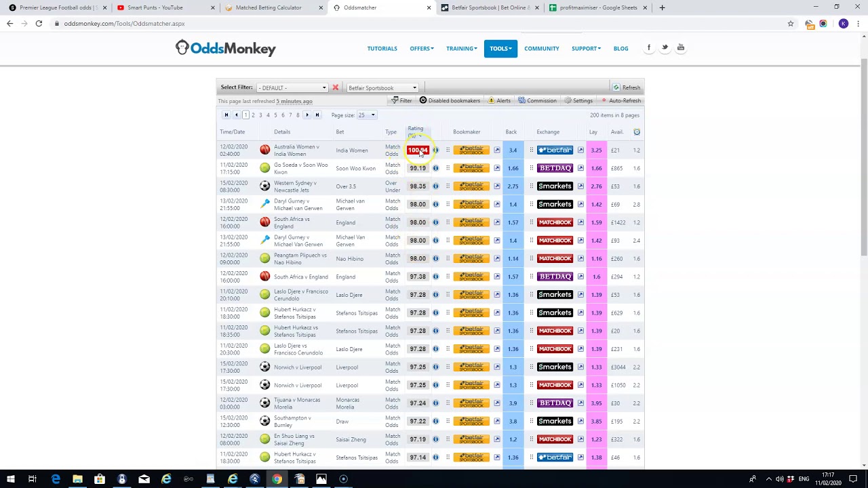Open Betfair exchange link for India Women row
The image size is (868, 488).
coord(580,150)
